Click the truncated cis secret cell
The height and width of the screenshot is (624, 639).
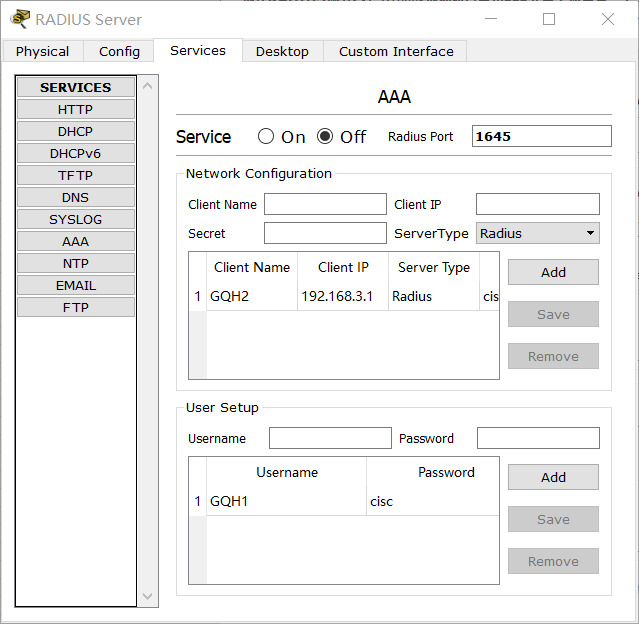coord(489,296)
